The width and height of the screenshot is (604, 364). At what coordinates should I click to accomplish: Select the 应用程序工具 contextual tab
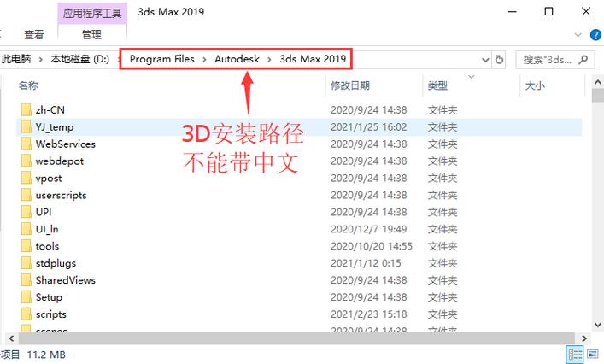tap(92, 14)
